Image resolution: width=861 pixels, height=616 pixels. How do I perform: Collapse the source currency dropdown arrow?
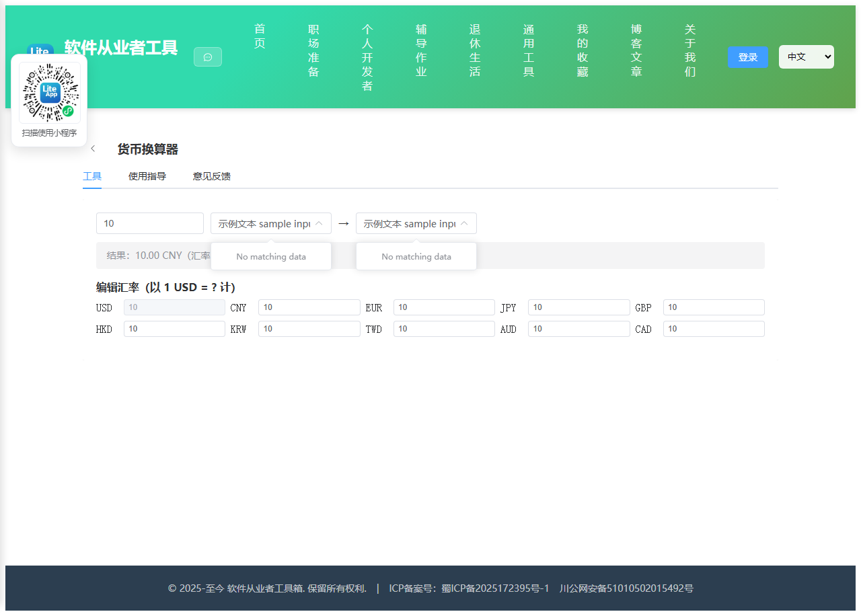click(x=319, y=223)
